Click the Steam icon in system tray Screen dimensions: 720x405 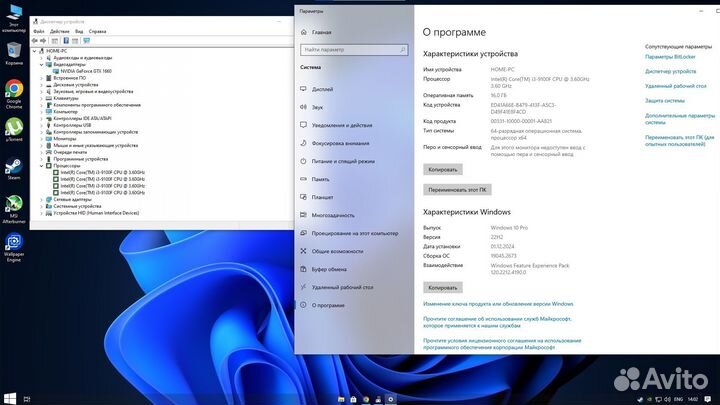(x=640, y=399)
